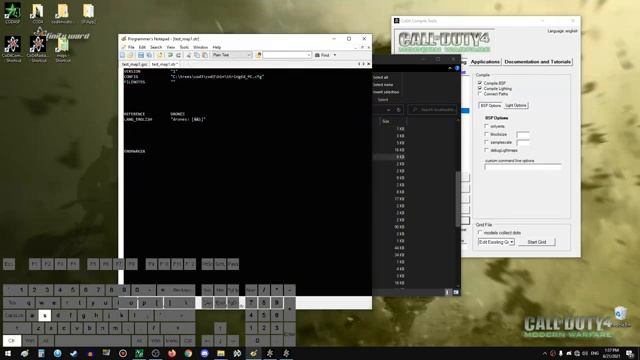This screenshot has height=360, width=640.
Task: Click the samplescale value field
Action: tap(523, 142)
